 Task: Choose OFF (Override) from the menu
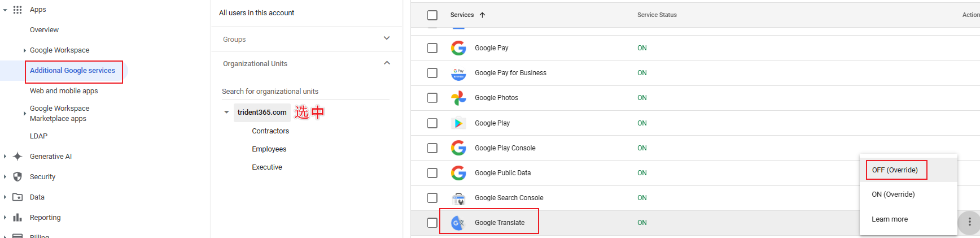(x=895, y=170)
